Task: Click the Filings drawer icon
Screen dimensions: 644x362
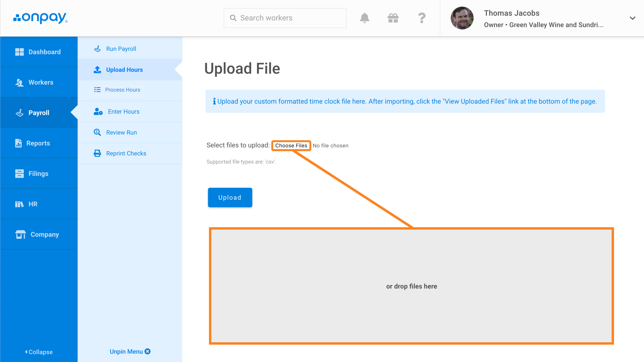Action: click(19, 174)
